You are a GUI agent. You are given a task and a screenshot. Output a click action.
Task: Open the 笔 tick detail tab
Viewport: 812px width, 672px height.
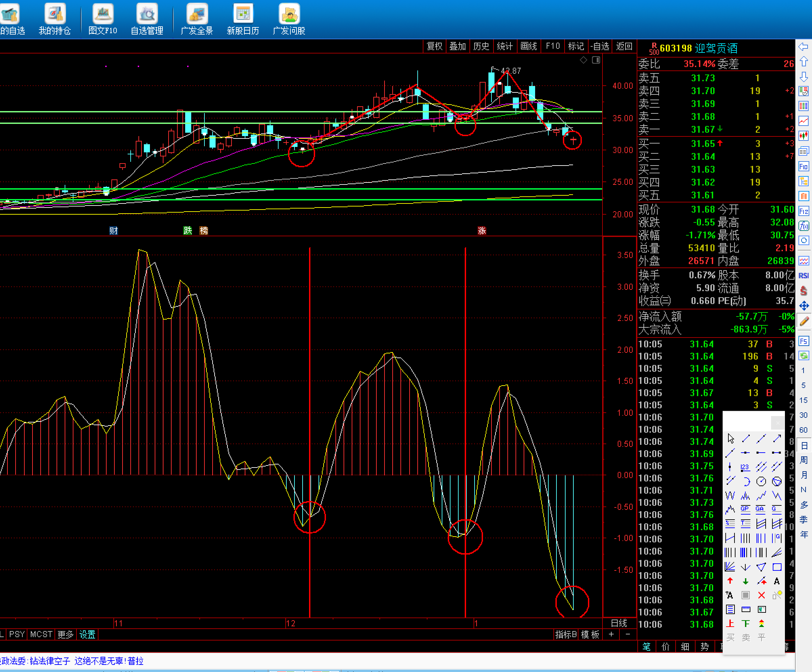click(x=646, y=647)
